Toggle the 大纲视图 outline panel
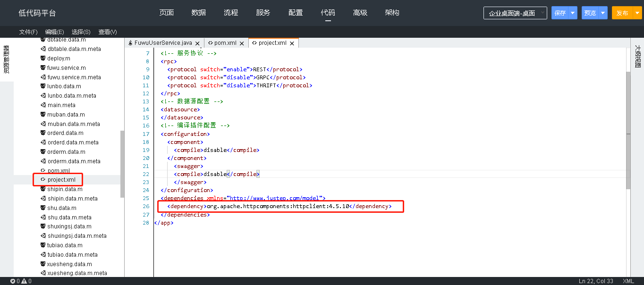Image resolution: width=644 pixels, height=285 pixels. 637,57
